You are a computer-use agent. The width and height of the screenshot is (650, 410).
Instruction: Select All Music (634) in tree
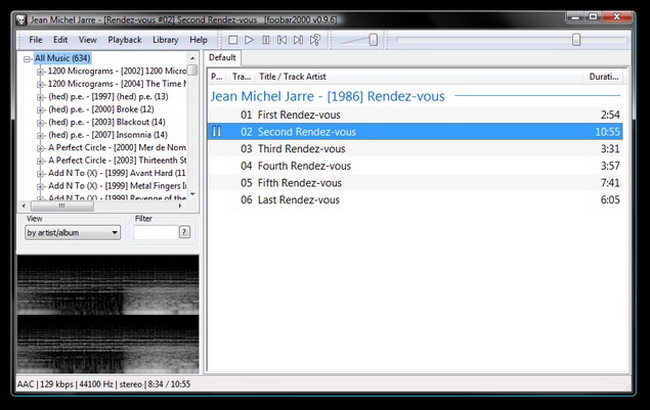click(x=62, y=58)
